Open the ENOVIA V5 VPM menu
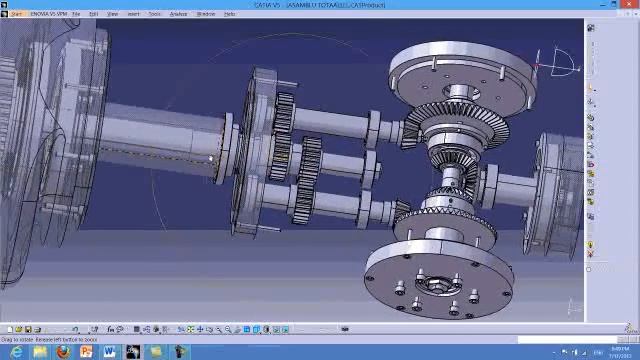This screenshot has width=640, height=360. tap(48, 14)
